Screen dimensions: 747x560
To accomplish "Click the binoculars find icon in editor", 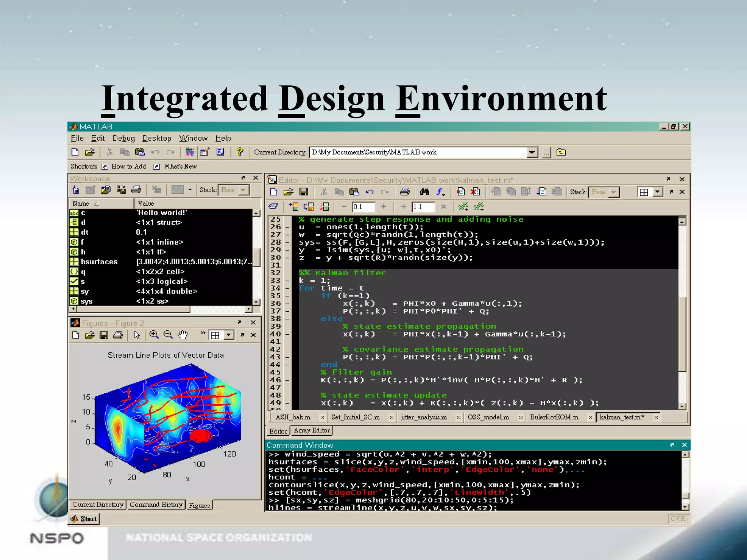I will click(x=425, y=192).
